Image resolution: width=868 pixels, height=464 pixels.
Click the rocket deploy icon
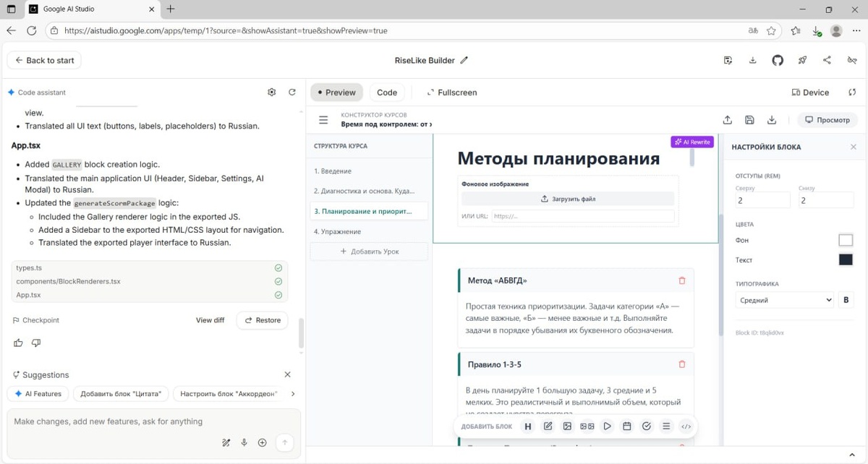tap(802, 61)
